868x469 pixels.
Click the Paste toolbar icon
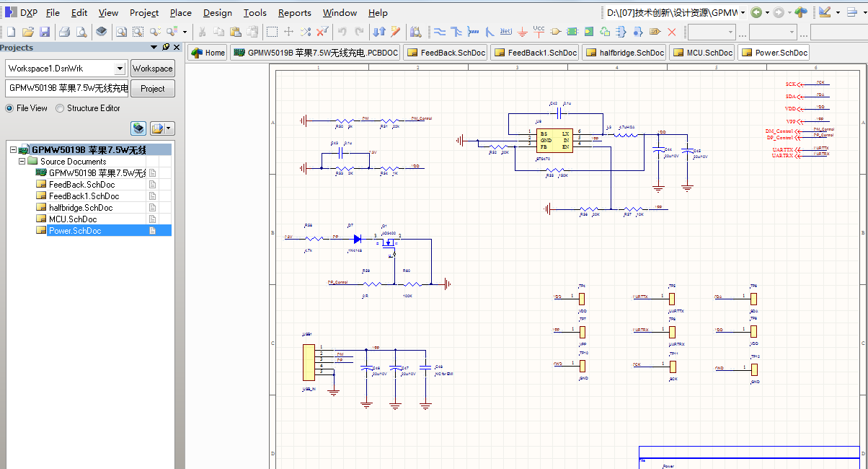[235, 32]
